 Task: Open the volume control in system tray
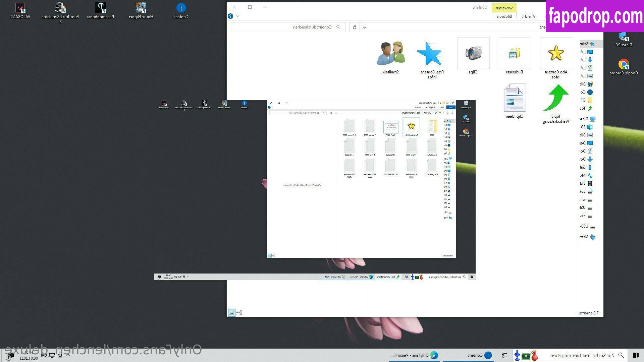click(44, 355)
